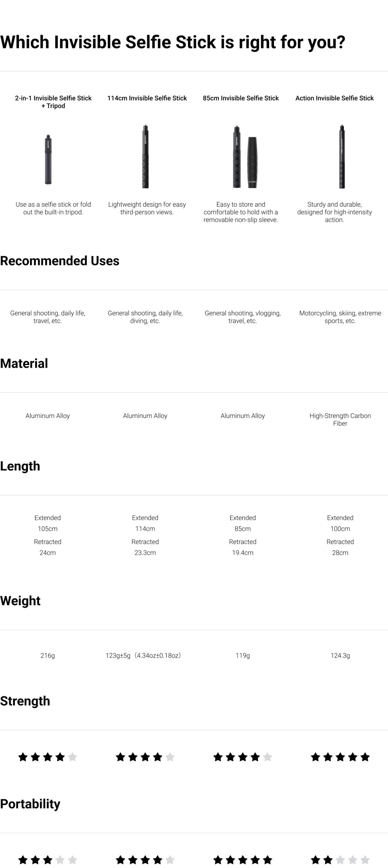
Task: Open the 2-in-1 Invisible Selfie Stick + Tripod title
Action: click(53, 102)
